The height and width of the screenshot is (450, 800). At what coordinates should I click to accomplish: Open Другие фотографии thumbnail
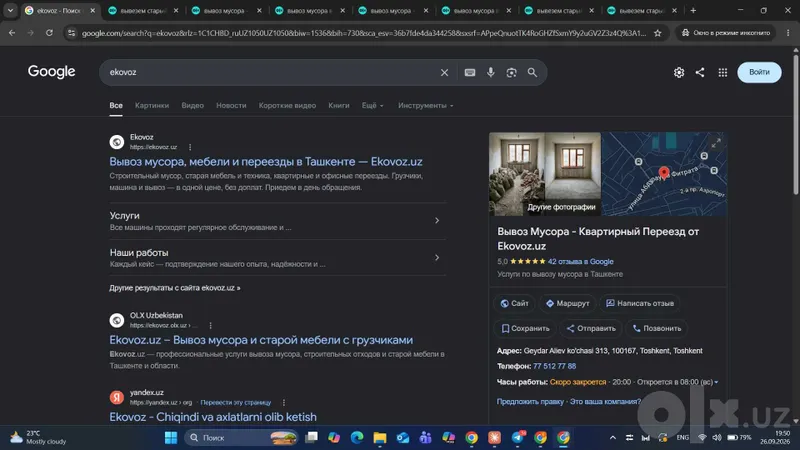[x=545, y=174]
